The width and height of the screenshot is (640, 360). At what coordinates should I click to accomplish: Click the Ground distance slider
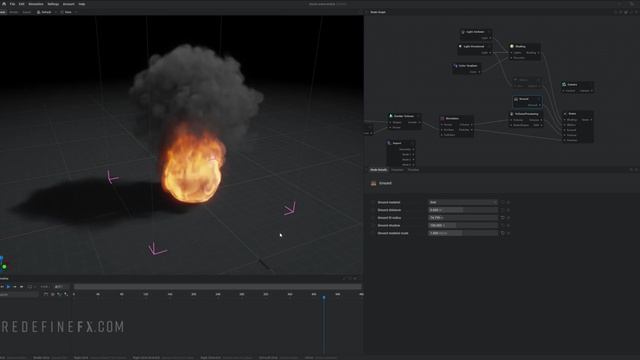463,210
